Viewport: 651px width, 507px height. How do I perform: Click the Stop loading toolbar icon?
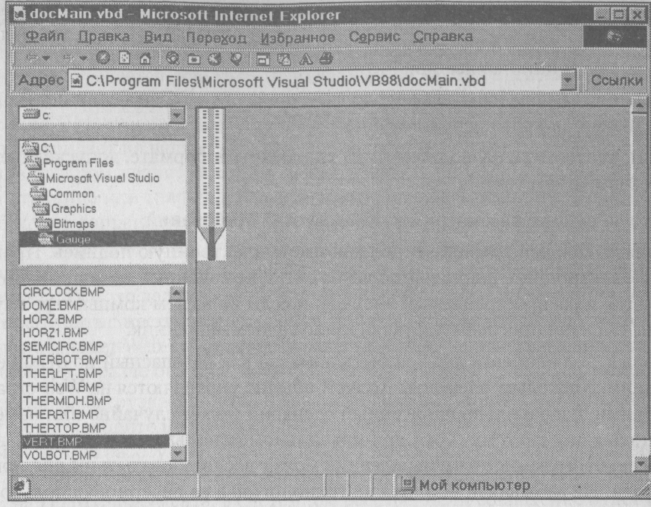[x=103, y=58]
